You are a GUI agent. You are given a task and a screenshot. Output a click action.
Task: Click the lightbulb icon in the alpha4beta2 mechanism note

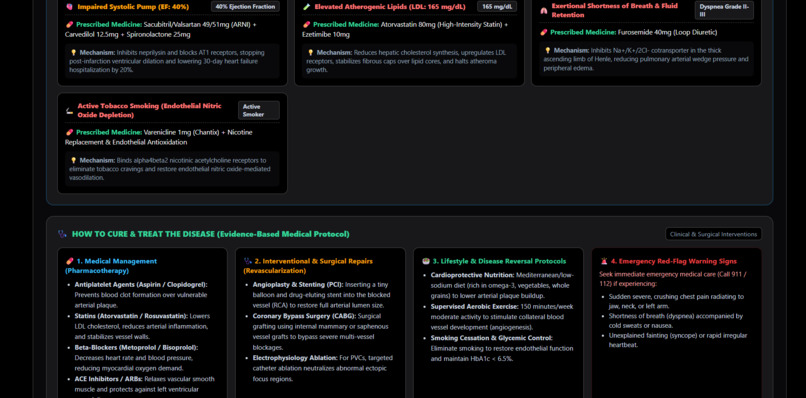[x=74, y=160]
